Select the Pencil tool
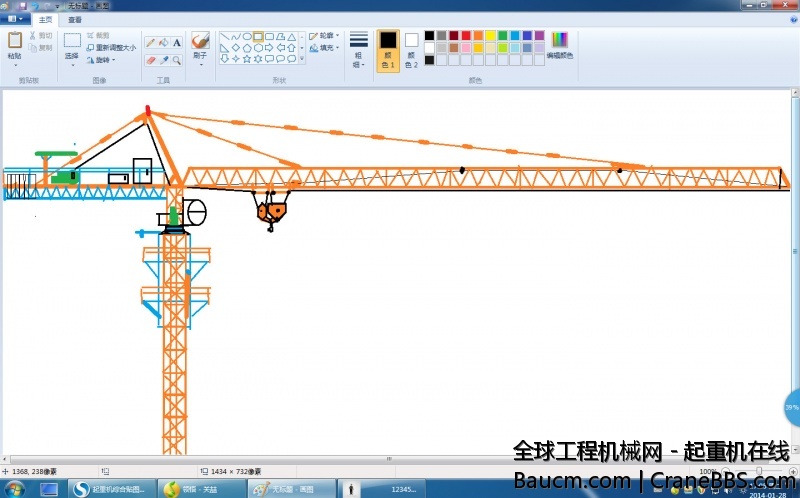The width and height of the screenshot is (800, 498). click(x=150, y=43)
